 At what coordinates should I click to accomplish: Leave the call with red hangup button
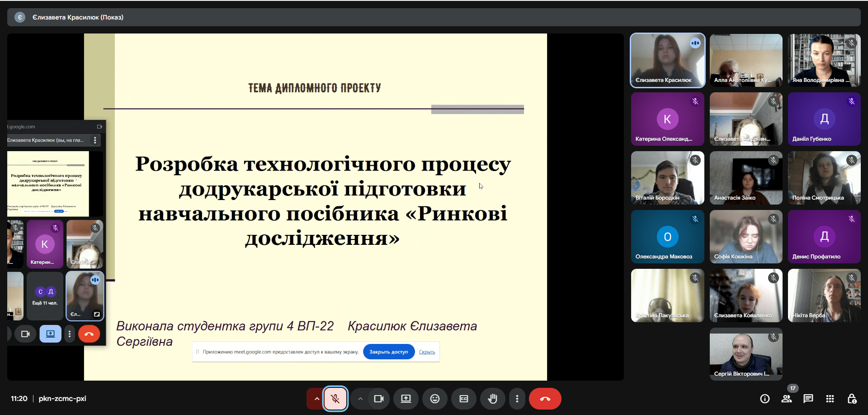[x=545, y=399]
